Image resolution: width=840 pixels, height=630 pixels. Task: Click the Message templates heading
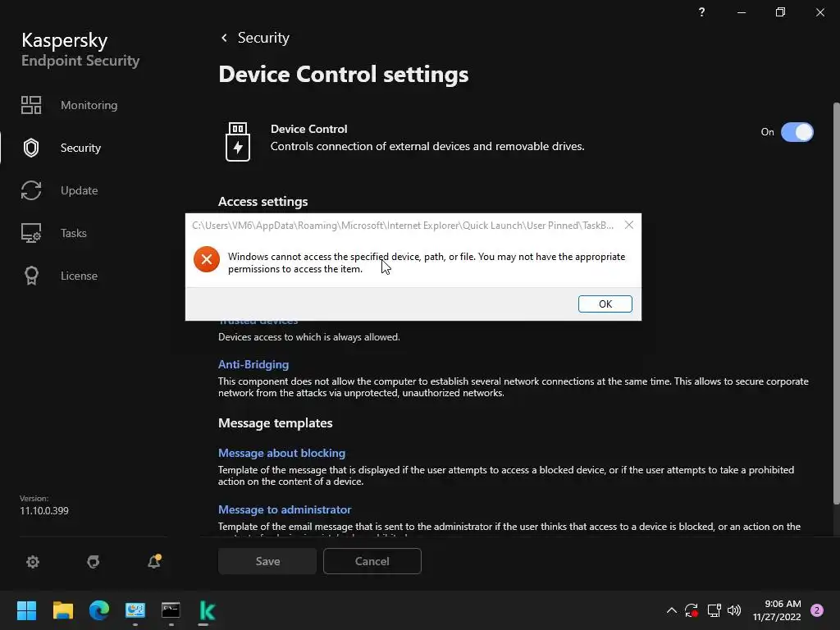276,422
